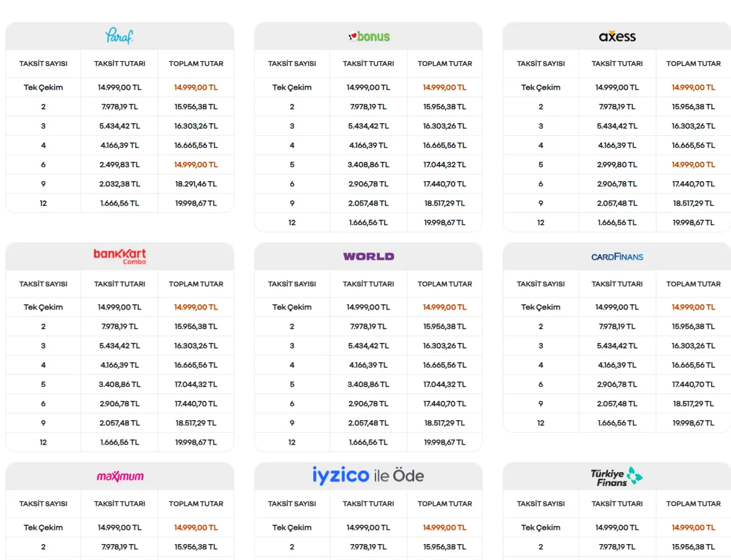Click the Paraf card logo
This screenshot has height=560, width=731.
coord(119,36)
